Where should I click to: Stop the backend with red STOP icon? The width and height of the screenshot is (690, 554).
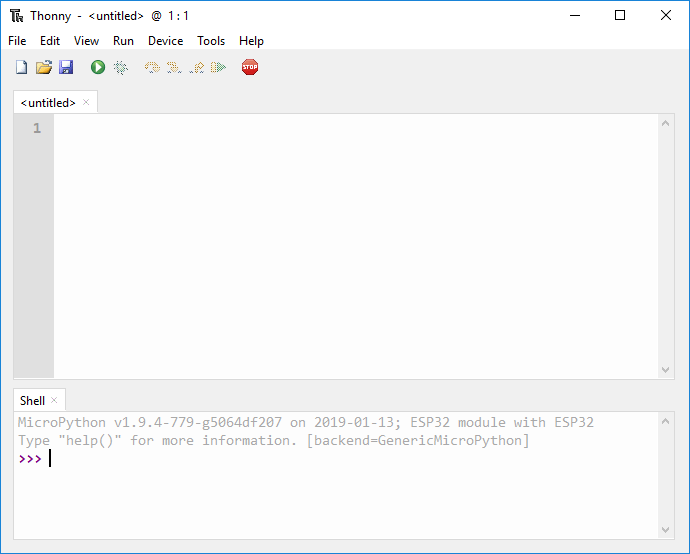pyautogui.click(x=250, y=67)
